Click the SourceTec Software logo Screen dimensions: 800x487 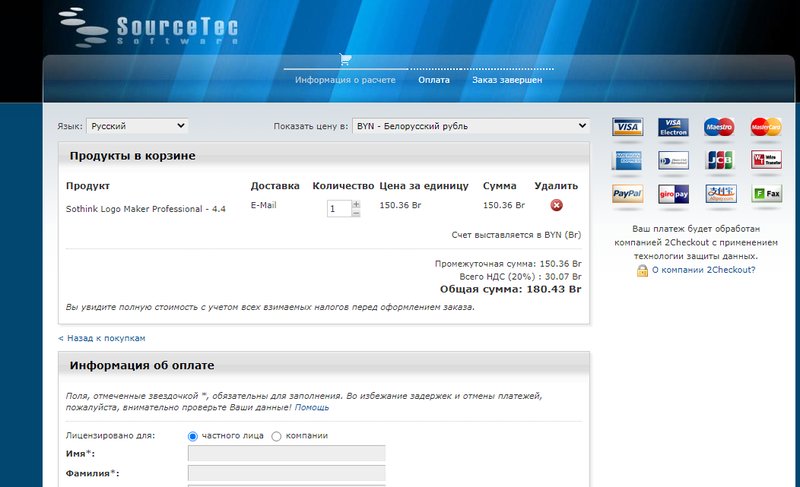click(x=148, y=28)
